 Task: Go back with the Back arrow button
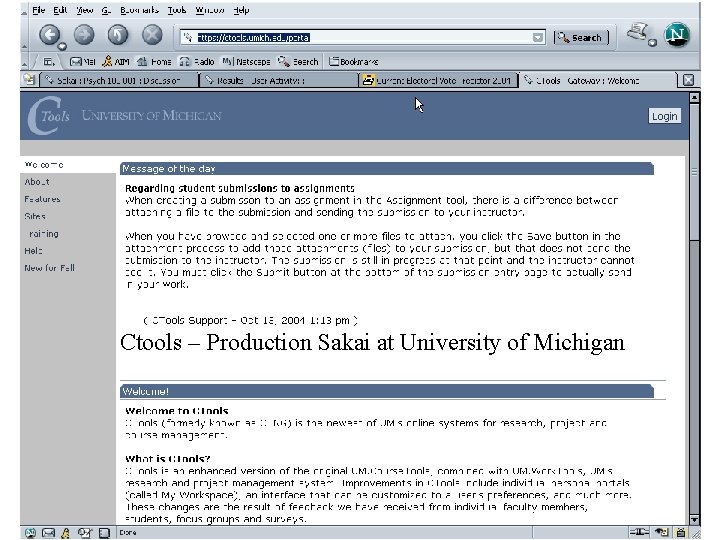[49, 35]
